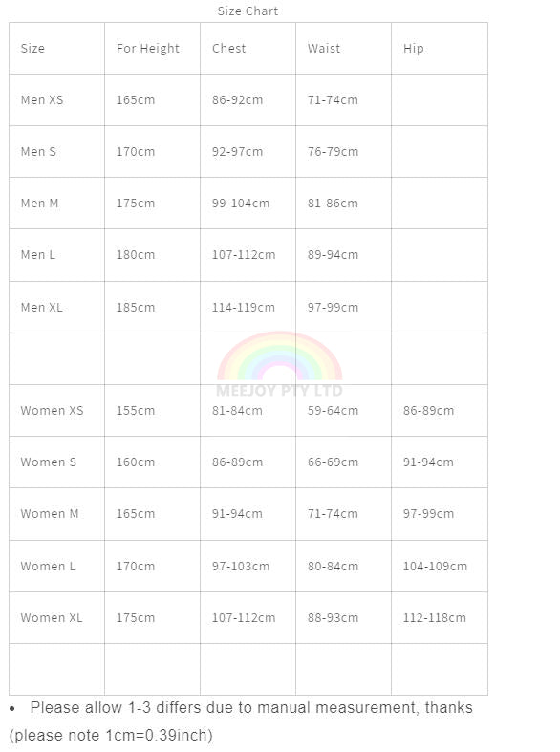Click the Waist column header
Screen dimensions: 560x752
click(324, 49)
